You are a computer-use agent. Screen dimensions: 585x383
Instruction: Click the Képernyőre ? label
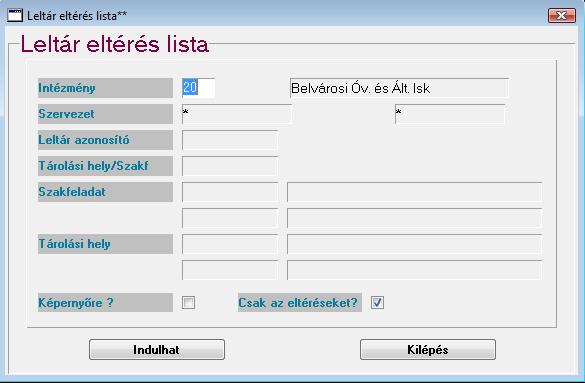(105, 302)
